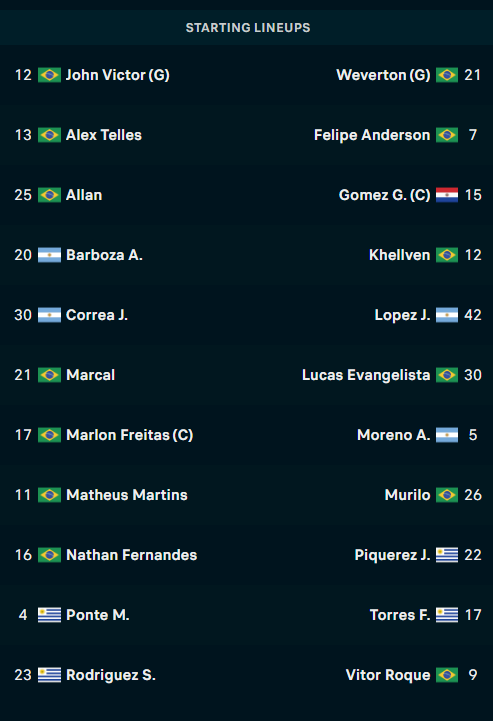Click the Paraguay flag next to Gomez G.
493x721 pixels.
(x=447, y=195)
